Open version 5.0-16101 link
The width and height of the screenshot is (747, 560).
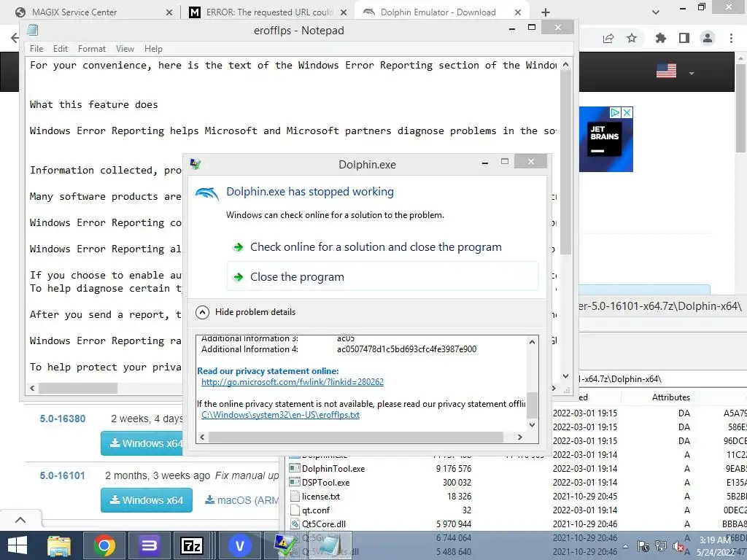tap(63, 475)
